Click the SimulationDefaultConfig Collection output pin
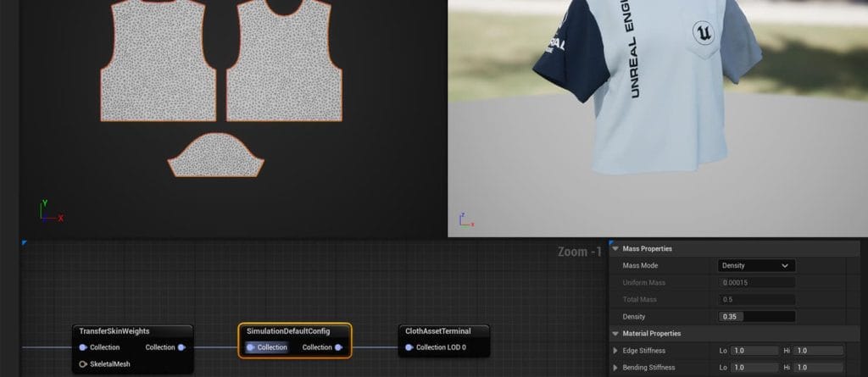Image resolution: width=868 pixels, height=377 pixels. click(338, 347)
